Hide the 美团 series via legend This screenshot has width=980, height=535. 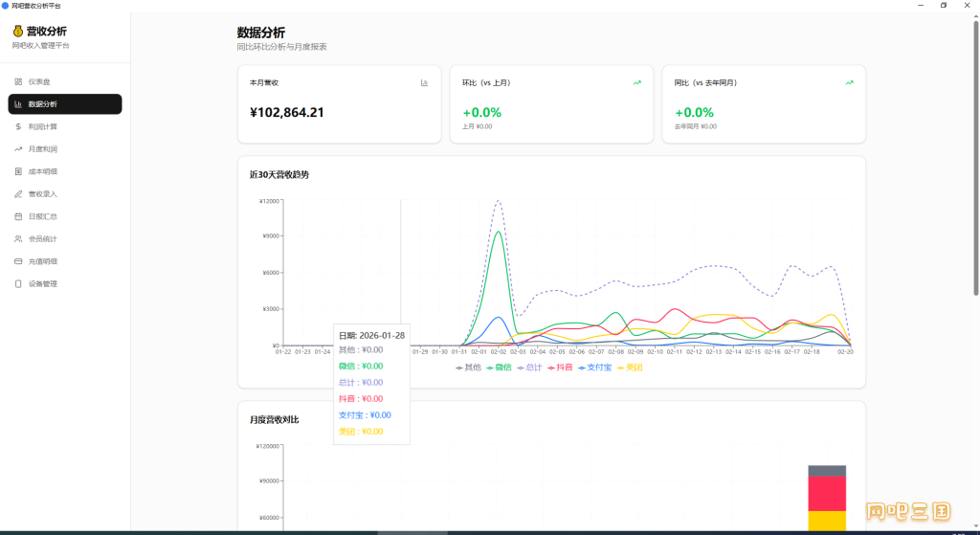click(x=630, y=368)
